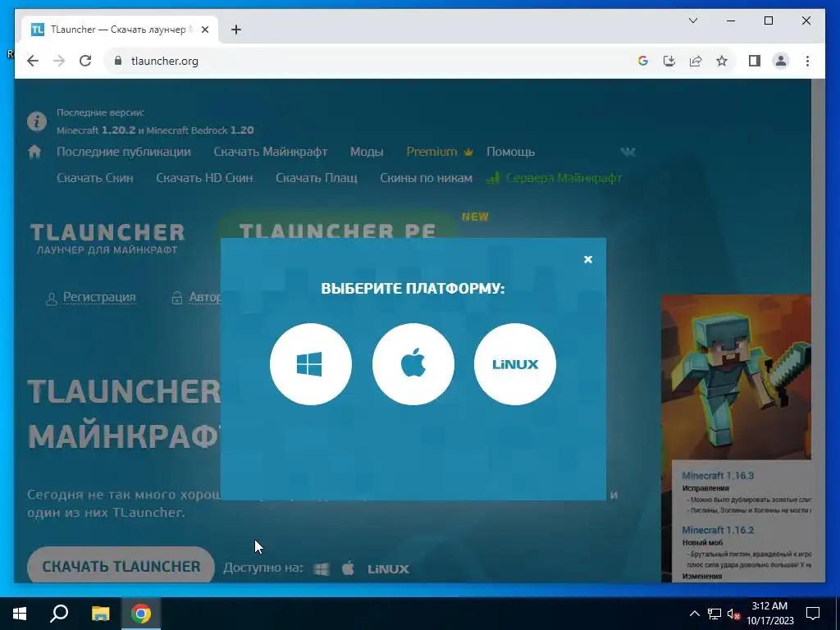Choose the Linux platform in the dialog
The image size is (840, 630).
tap(515, 364)
